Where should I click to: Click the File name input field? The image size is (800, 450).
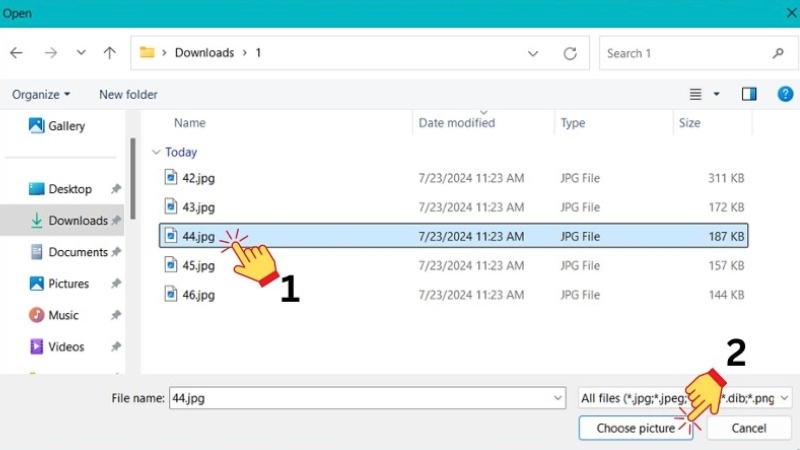360,398
